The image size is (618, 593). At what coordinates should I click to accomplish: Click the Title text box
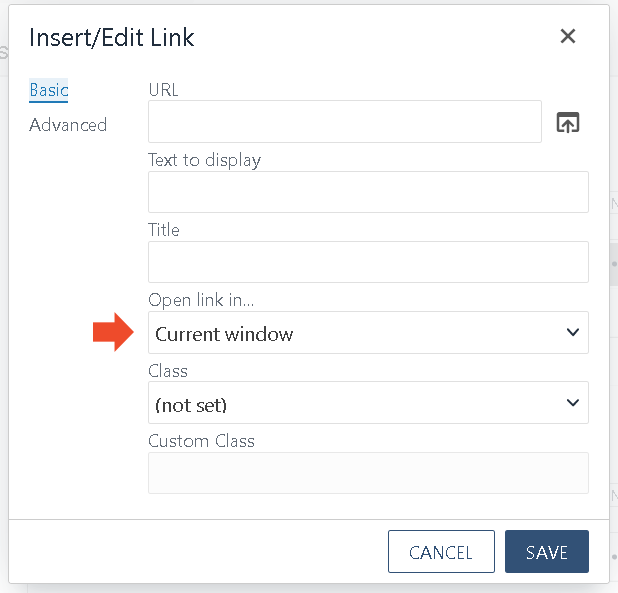point(368,262)
